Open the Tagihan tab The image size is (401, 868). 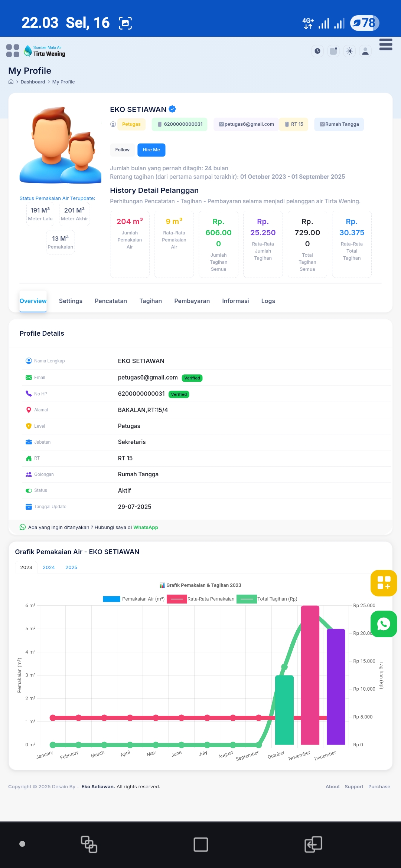coord(150,301)
